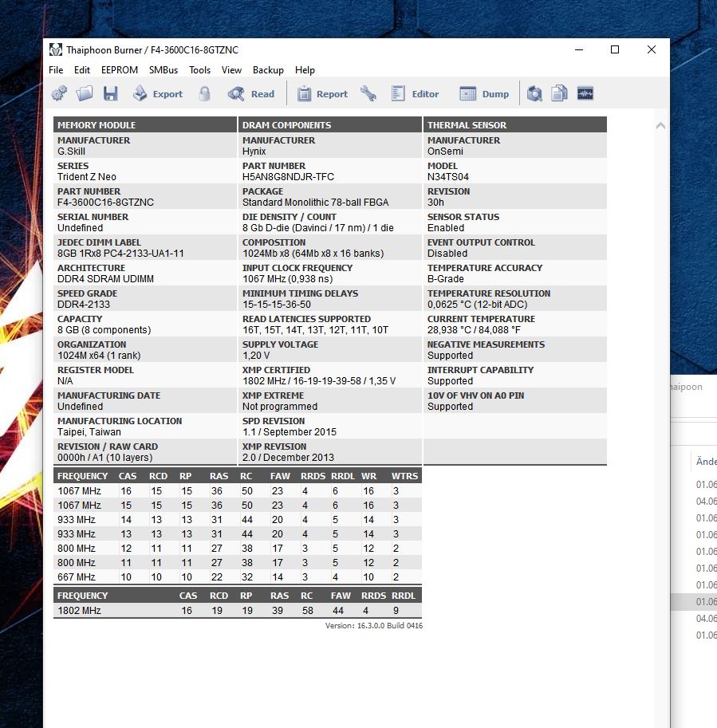Open the EEPROM menu
Viewport: 717px width, 728px height.
coord(120,70)
